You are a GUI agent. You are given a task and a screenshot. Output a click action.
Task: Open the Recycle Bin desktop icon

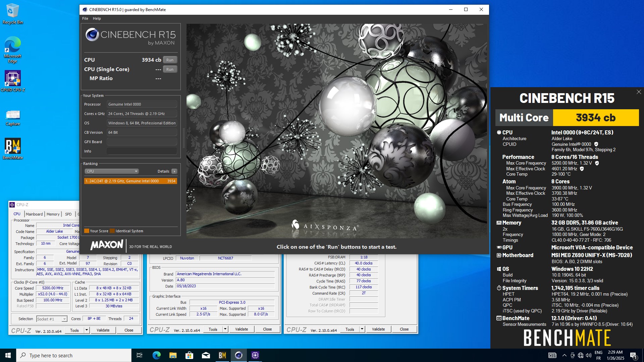click(x=12, y=14)
